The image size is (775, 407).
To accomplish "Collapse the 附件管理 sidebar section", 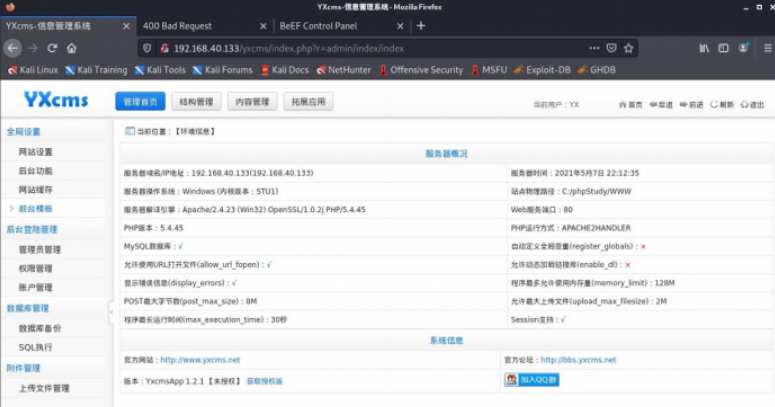I will point(23,368).
